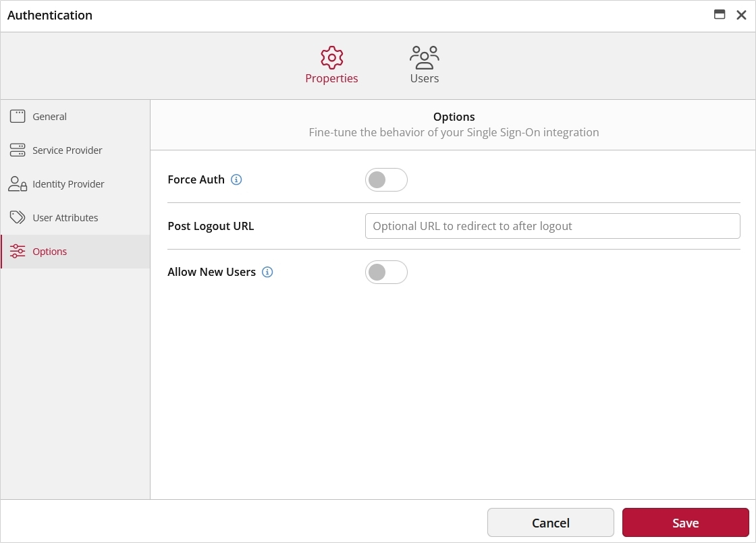Click the General sidebar icon
The height and width of the screenshot is (543, 756).
(18, 116)
